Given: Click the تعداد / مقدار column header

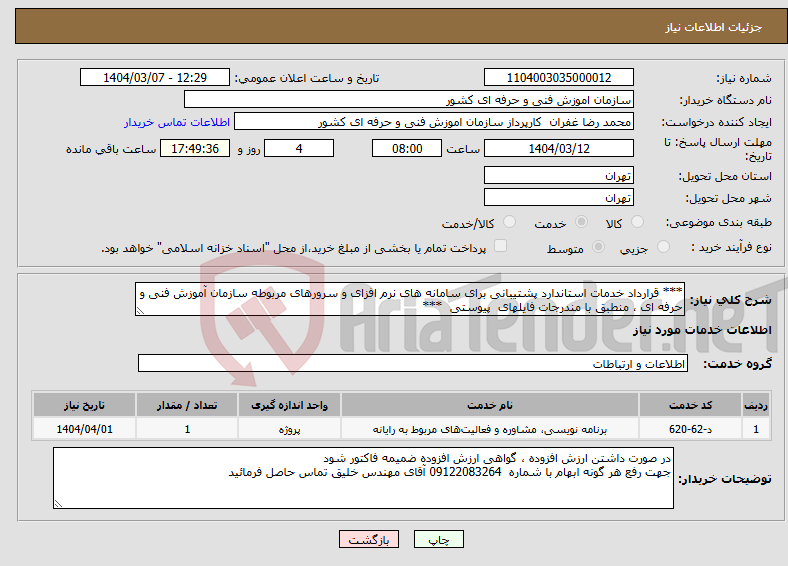Looking at the screenshot, I should (x=187, y=405).
